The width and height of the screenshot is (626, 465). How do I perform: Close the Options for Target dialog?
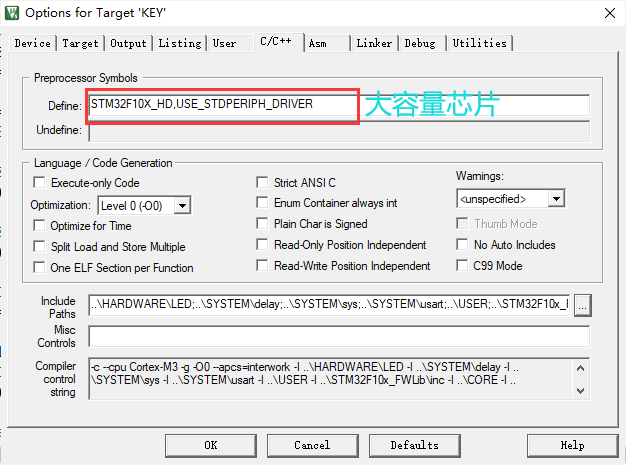[x=610, y=13]
